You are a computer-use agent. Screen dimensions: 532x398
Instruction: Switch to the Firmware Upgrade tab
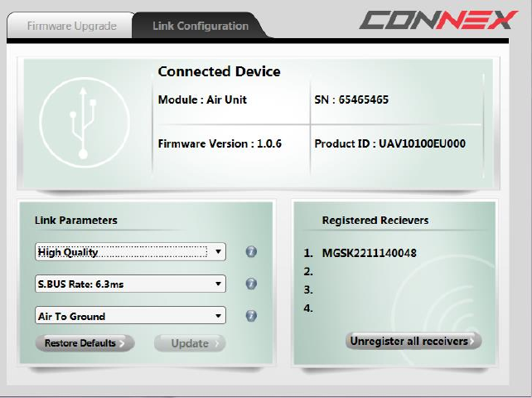click(x=70, y=26)
